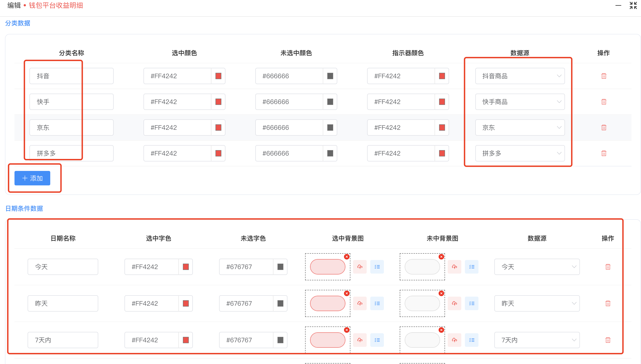Remove selected background image of 昨天
Screen dimensions: 641x364
pyautogui.click(x=347, y=293)
